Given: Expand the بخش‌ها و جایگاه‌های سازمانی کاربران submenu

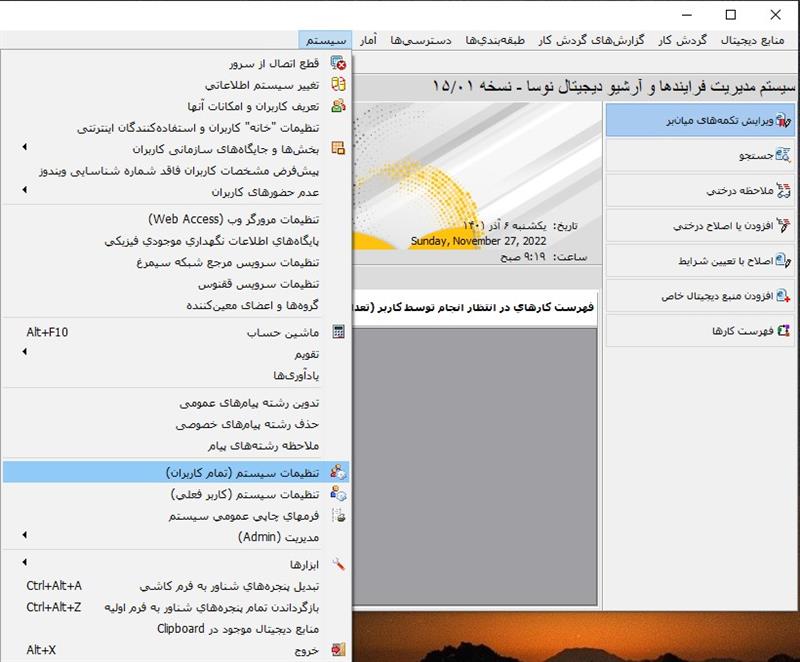Looking at the screenshot, I should 26,148.
